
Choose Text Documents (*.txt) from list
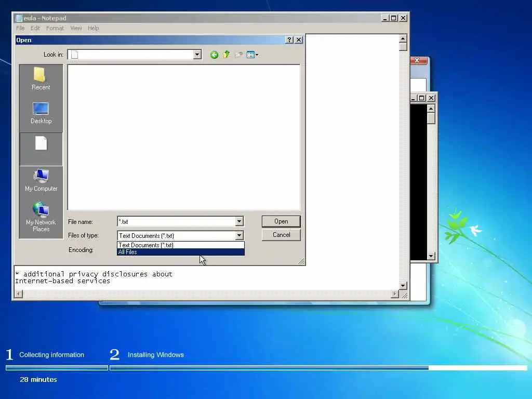180,245
